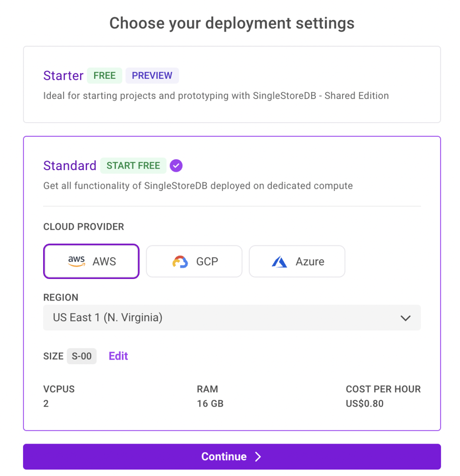Click the PREVIEW badge next to Starter

tap(152, 75)
